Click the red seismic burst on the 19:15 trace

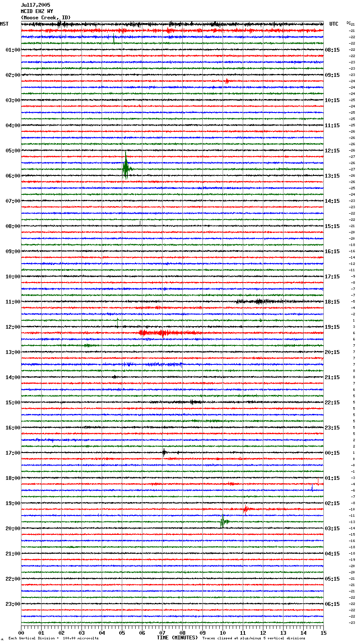[x=246, y=509]
